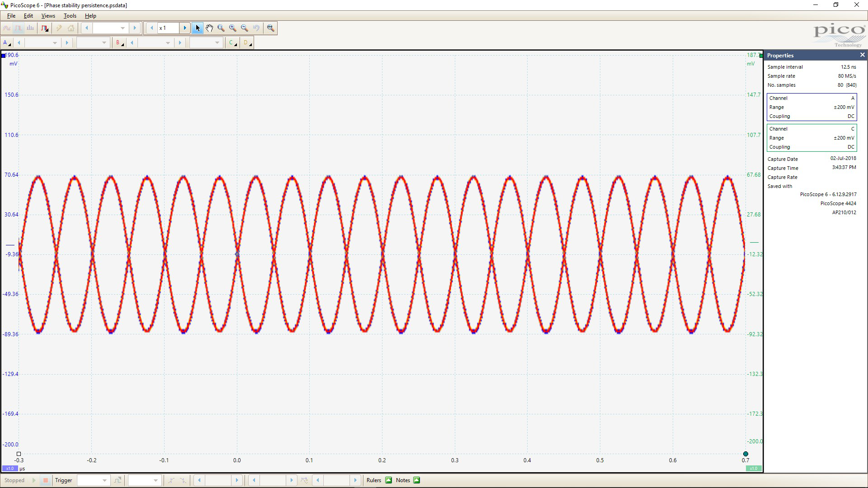Close the Properties panel
The height and width of the screenshot is (488, 868).
862,55
